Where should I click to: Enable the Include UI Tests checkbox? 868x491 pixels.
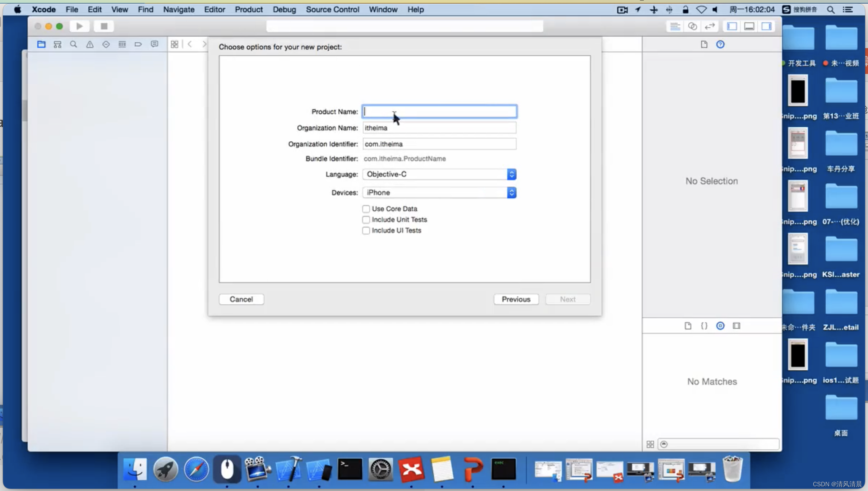[x=365, y=230]
